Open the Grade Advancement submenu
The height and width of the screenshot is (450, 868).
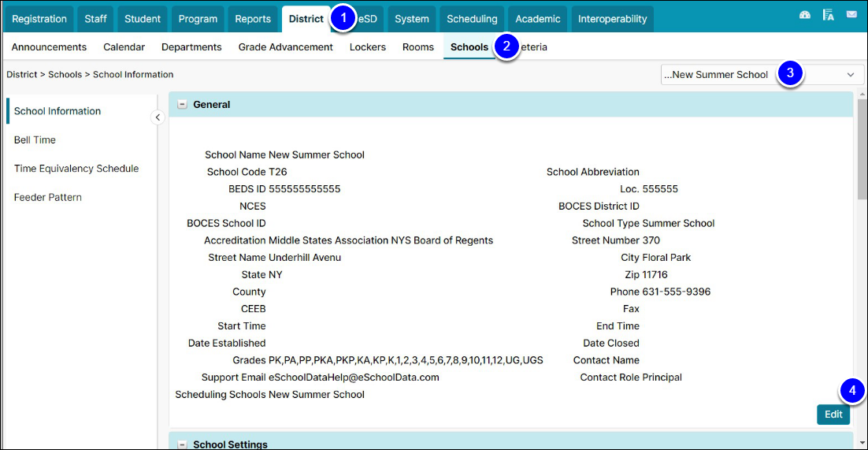click(286, 47)
